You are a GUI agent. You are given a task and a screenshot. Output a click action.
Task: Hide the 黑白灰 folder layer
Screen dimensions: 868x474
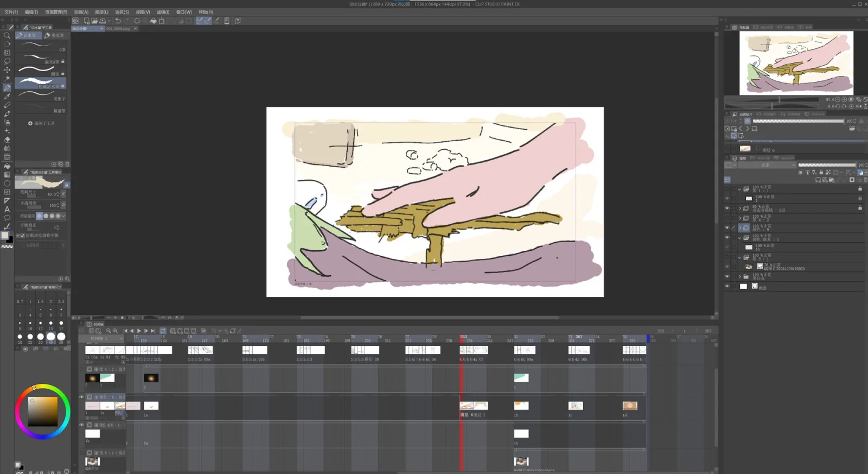point(727,276)
